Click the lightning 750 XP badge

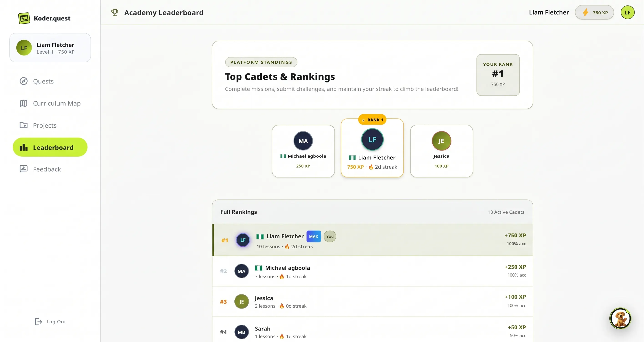(x=594, y=13)
